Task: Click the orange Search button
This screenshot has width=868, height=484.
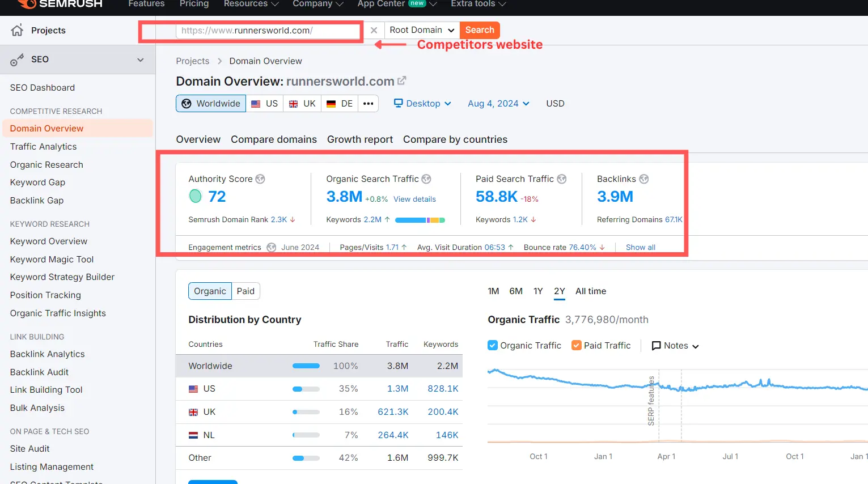Action: click(479, 30)
